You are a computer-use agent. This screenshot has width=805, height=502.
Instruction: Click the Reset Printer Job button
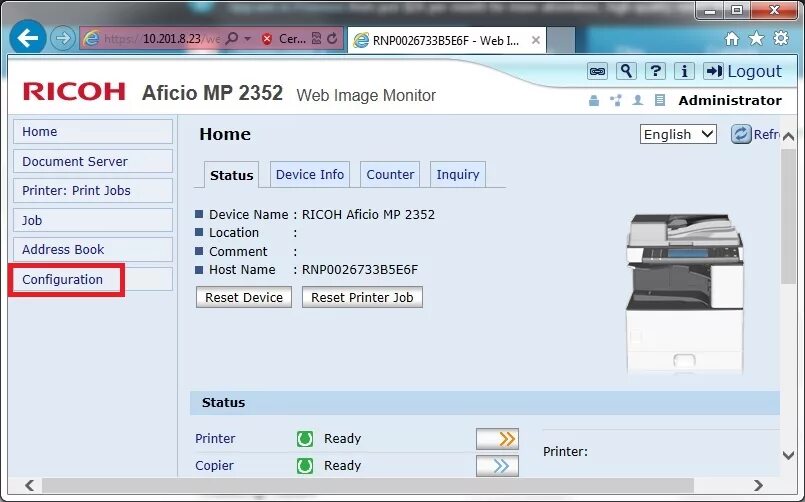coord(362,297)
